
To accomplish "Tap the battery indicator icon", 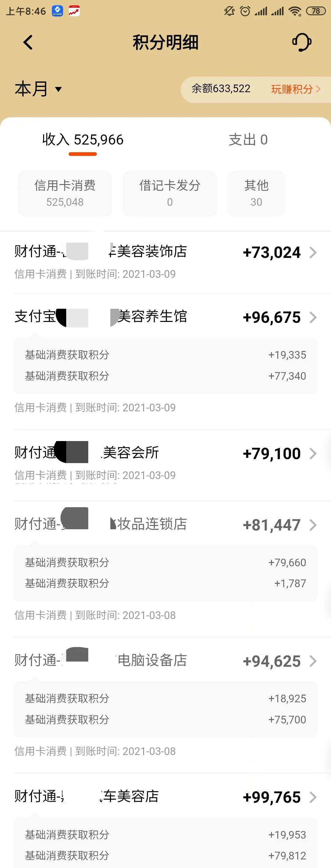I will pyautogui.click(x=316, y=11).
